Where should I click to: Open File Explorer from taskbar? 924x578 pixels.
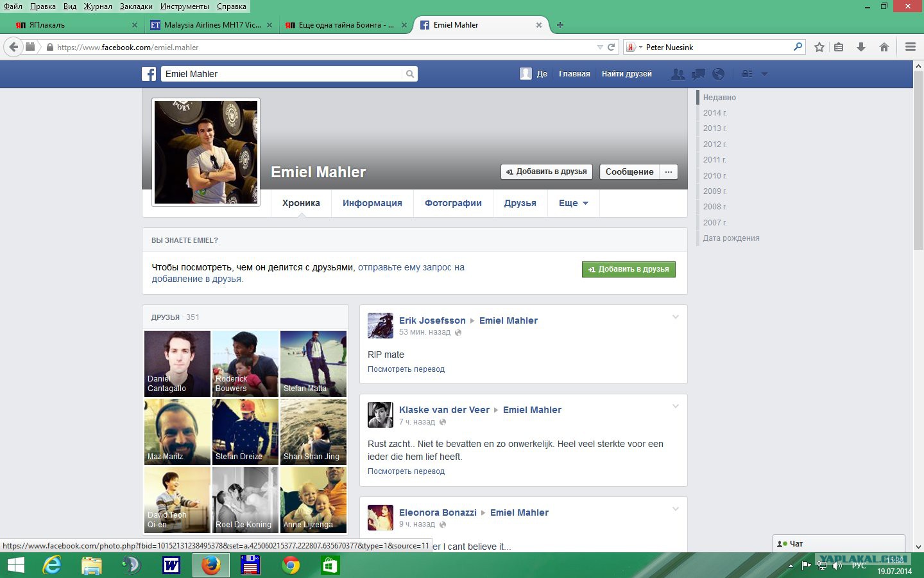[92, 565]
